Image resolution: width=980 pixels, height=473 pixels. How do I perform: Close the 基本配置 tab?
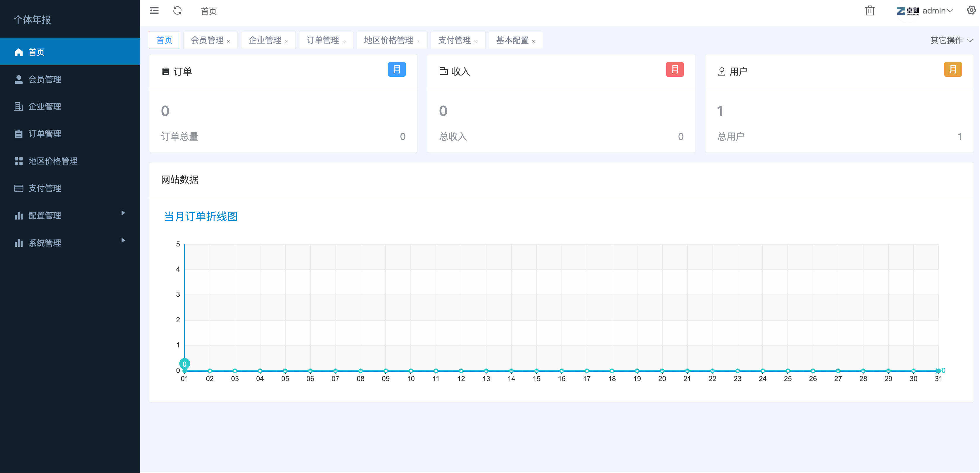(533, 42)
